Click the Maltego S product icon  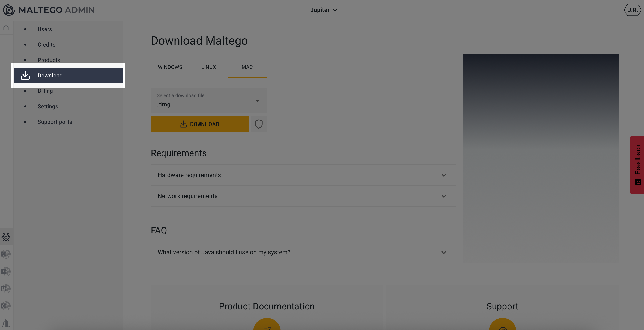coord(6,254)
